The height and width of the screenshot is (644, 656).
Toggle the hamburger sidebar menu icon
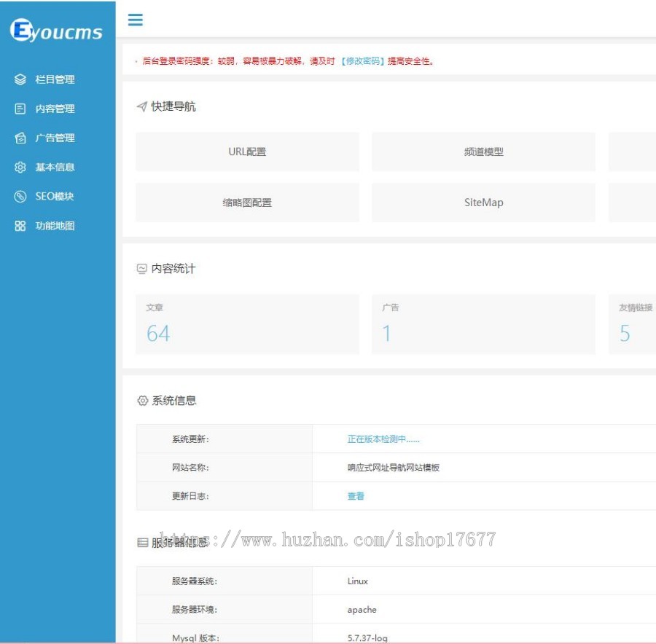click(135, 20)
